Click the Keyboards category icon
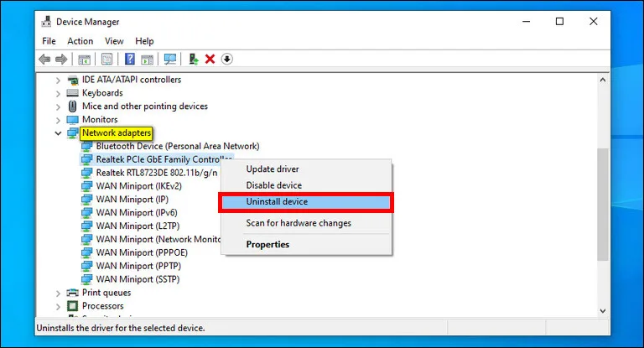This screenshot has height=348, width=644. (72, 93)
